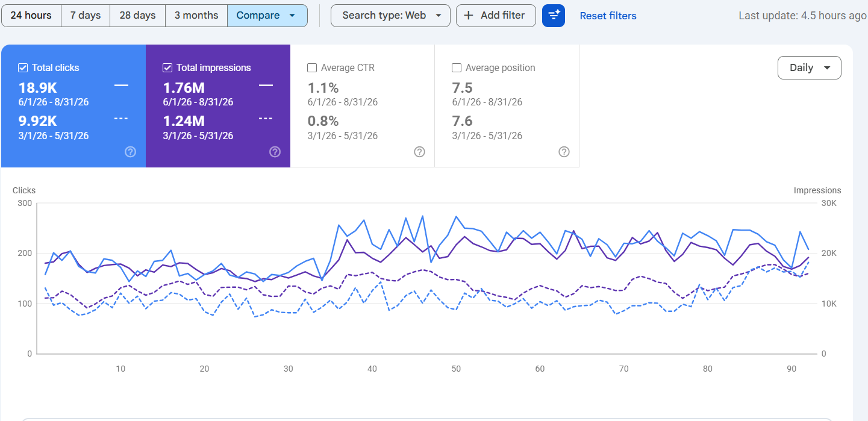Image resolution: width=868 pixels, height=421 pixels.
Task: Select the 7 days date range
Action: coord(86,16)
